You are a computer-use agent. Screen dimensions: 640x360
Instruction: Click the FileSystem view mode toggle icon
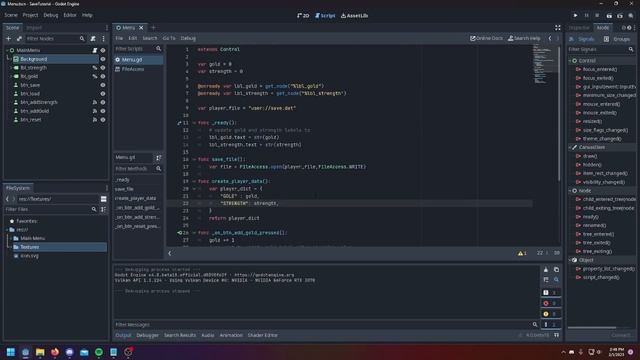coord(104,199)
